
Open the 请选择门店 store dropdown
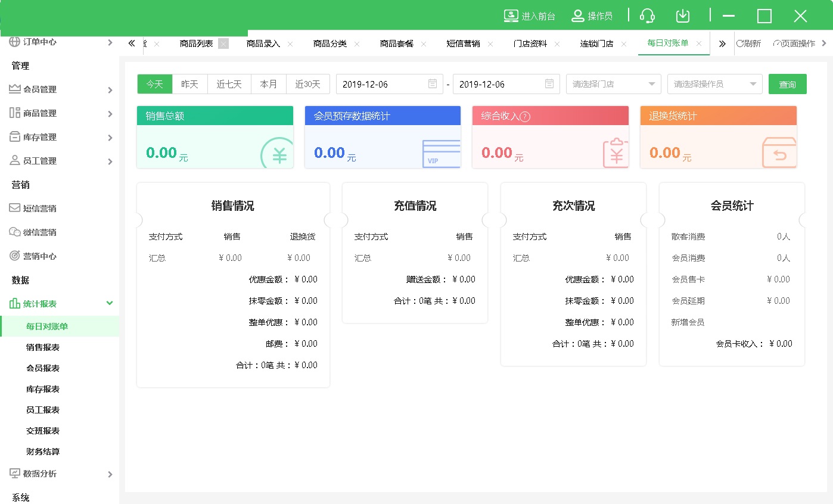(614, 84)
